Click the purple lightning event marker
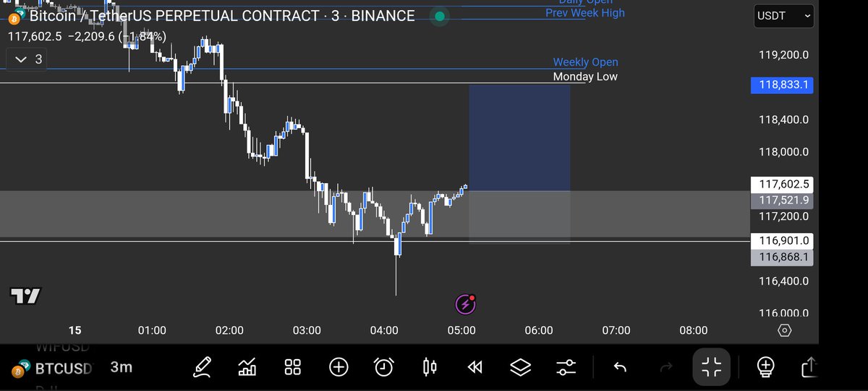This screenshot has height=391, width=868. [x=465, y=305]
